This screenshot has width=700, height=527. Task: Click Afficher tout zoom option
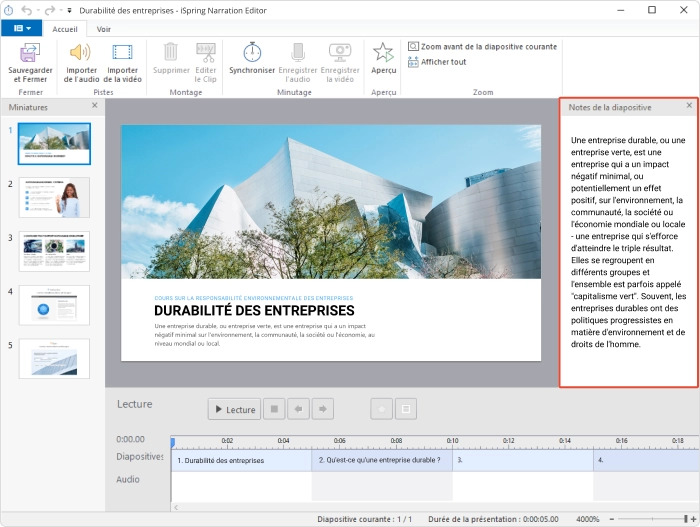[437, 62]
